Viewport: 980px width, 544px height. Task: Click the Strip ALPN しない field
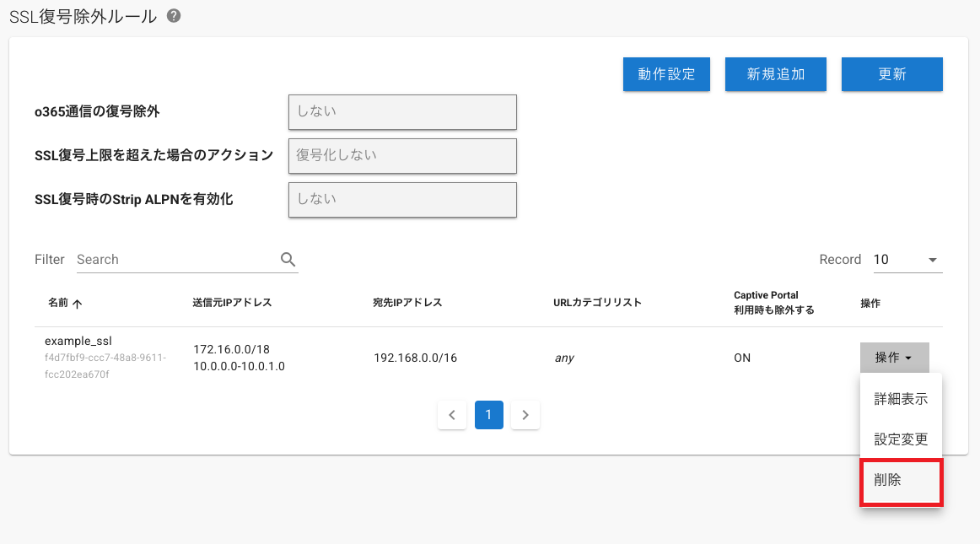click(402, 199)
